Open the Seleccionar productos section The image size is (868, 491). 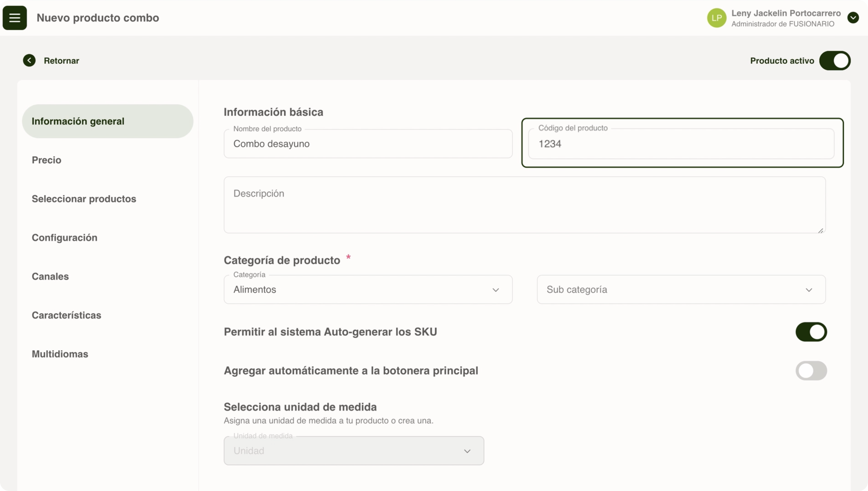(84, 199)
